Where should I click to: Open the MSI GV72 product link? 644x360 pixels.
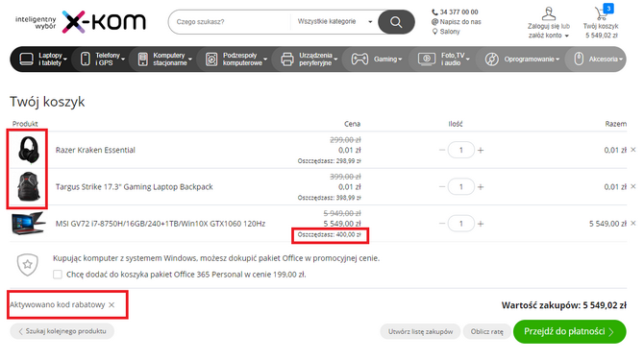point(161,224)
